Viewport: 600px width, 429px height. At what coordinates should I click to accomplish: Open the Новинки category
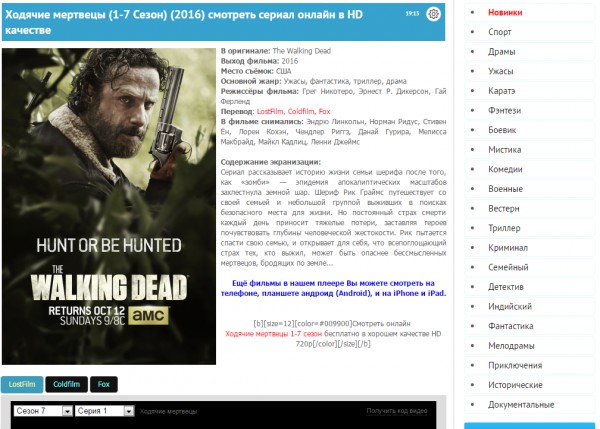505,13
